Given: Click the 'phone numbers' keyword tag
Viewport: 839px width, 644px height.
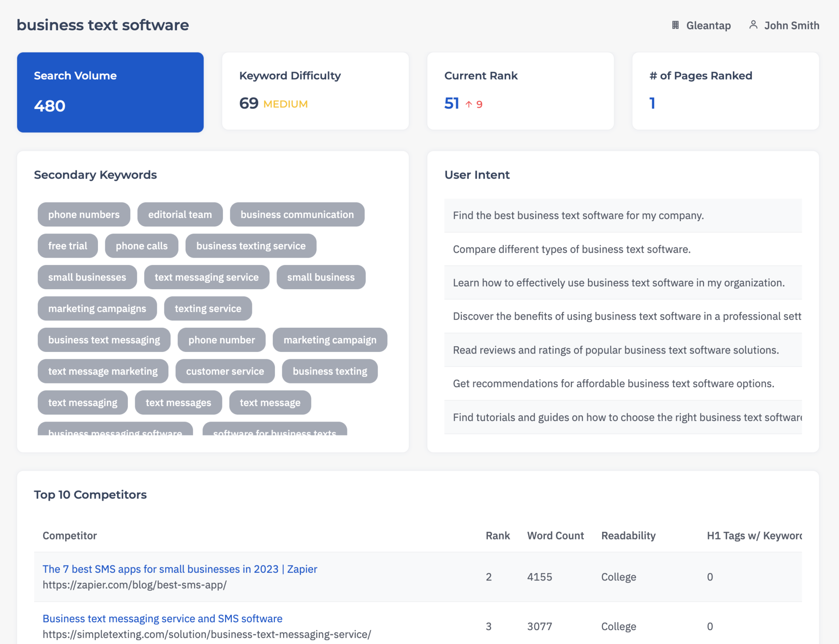Looking at the screenshot, I should coord(84,214).
